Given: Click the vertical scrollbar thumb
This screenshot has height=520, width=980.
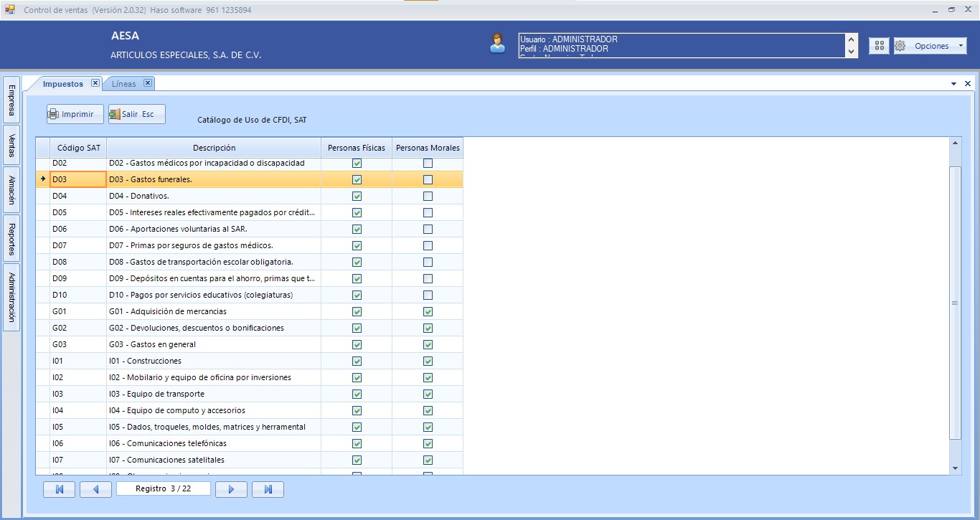Looking at the screenshot, I should point(955,303).
